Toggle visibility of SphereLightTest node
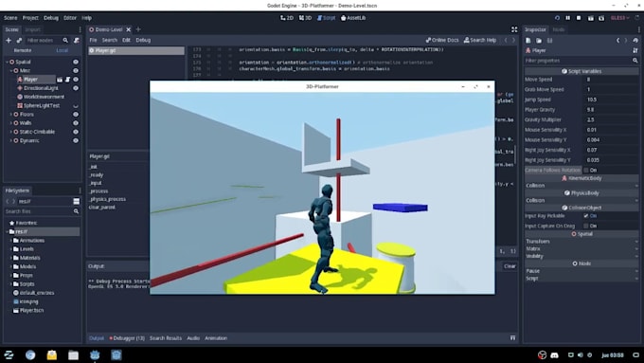644x363 pixels. [76, 105]
